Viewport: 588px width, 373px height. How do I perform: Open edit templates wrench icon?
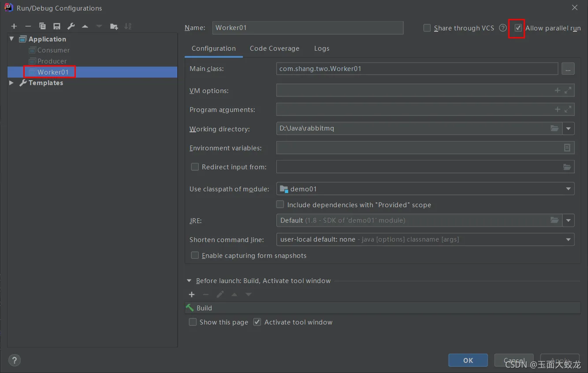tap(71, 26)
